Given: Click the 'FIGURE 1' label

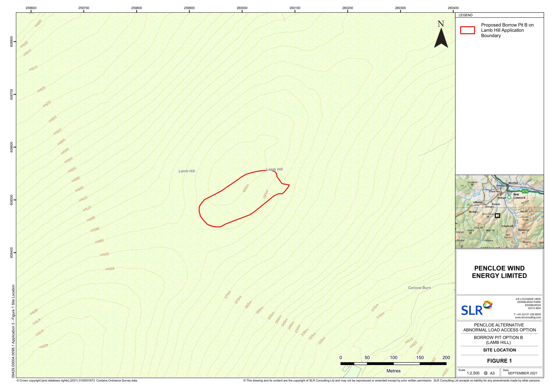Looking at the screenshot, I should click(x=499, y=361).
